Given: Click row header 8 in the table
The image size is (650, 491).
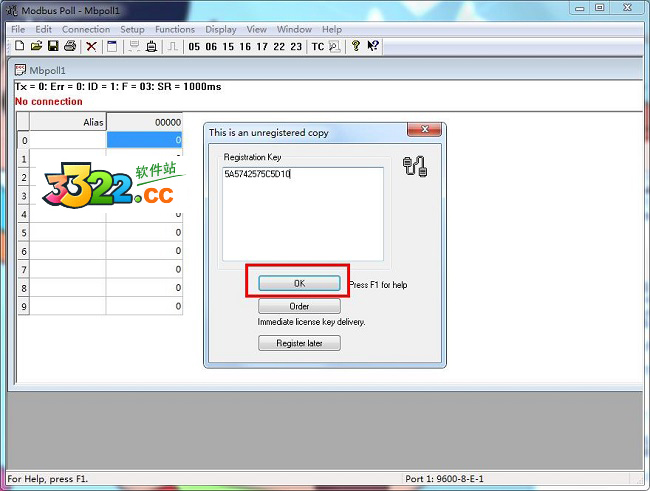Looking at the screenshot, I should pos(24,288).
